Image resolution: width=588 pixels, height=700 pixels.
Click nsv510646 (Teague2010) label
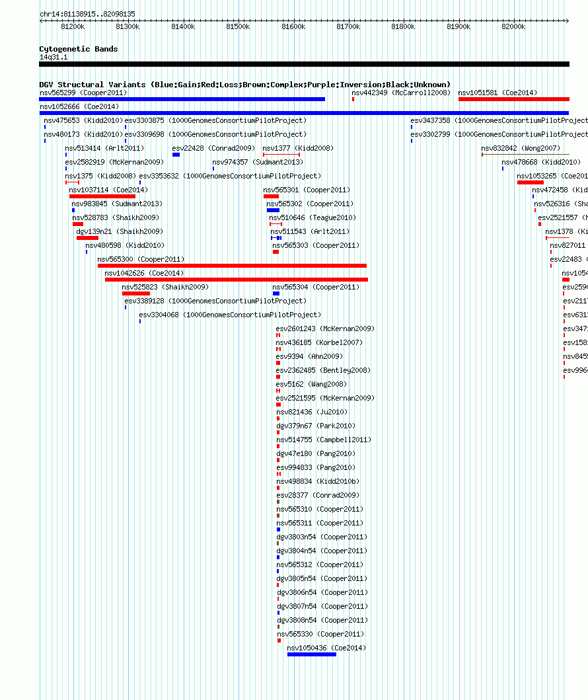(312, 217)
